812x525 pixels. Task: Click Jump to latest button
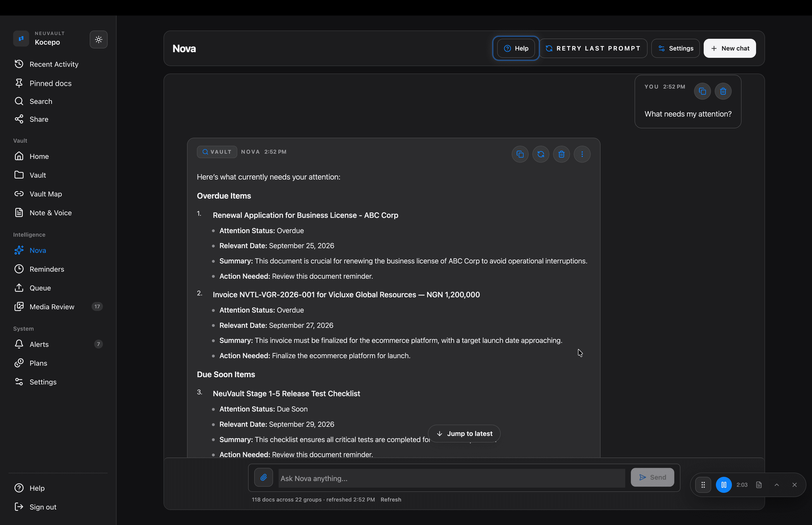click(x=464, y=433)
